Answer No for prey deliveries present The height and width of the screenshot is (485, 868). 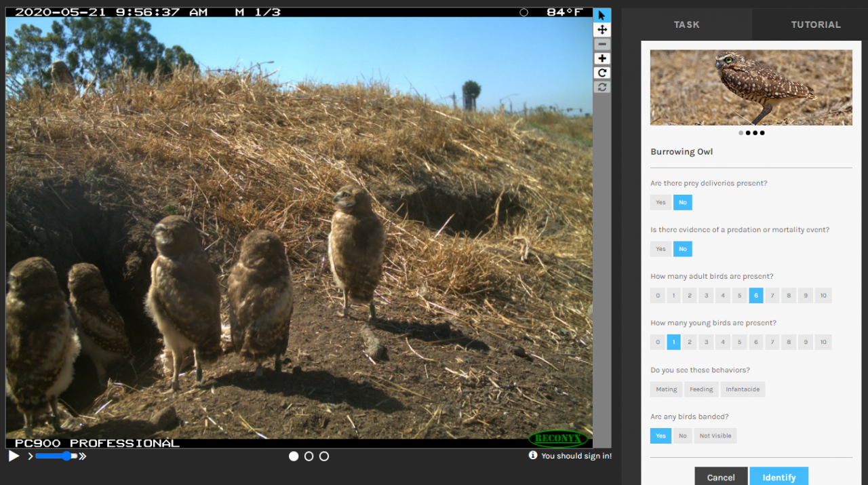683,202
